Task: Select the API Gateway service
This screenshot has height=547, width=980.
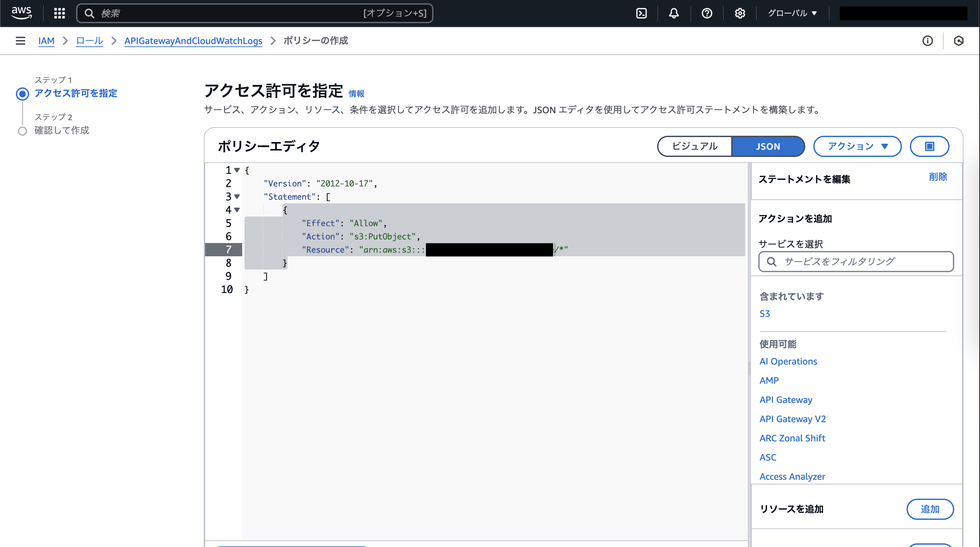Action: click(x=786, y=400)
